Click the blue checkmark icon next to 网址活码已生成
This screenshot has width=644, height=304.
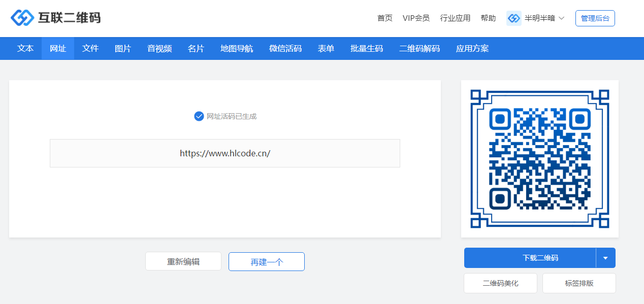pyautogui.click(x=199, y=116)
